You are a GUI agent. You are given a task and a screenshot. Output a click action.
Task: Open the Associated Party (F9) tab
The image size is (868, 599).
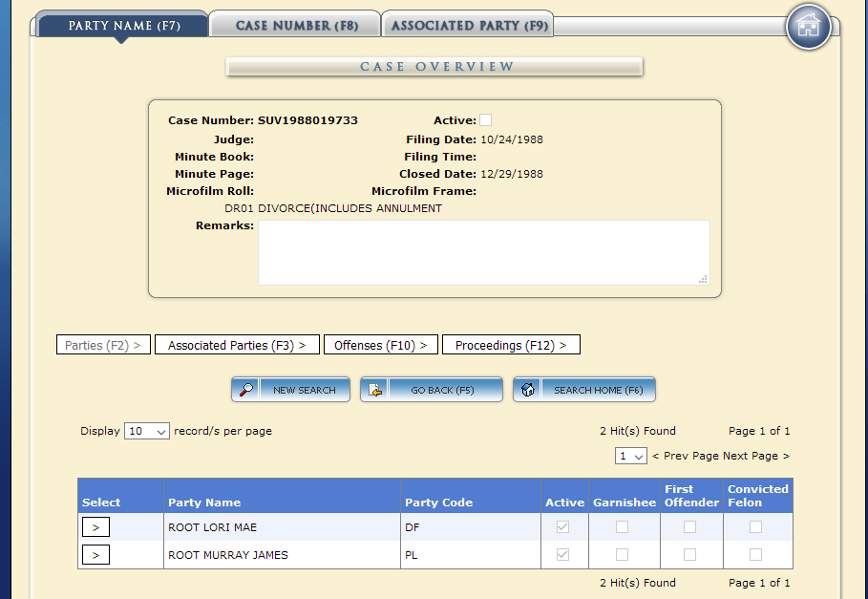pyautogui.click(x=470, y=25)
